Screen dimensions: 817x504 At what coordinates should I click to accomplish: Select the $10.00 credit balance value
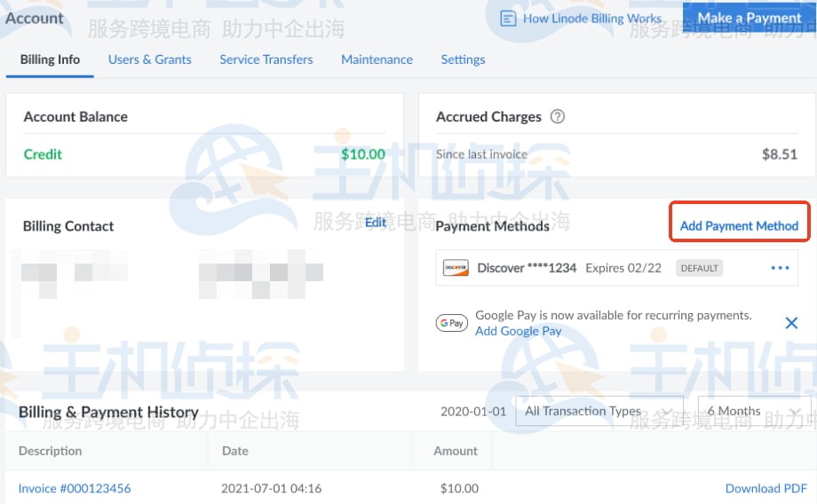click(x=363, y=154)
